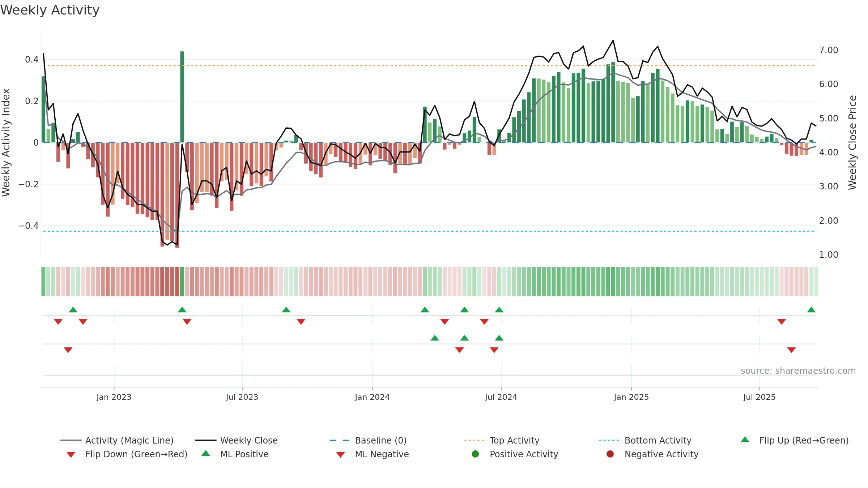Click the Jan 2023 x-axis label

point(114,397)
